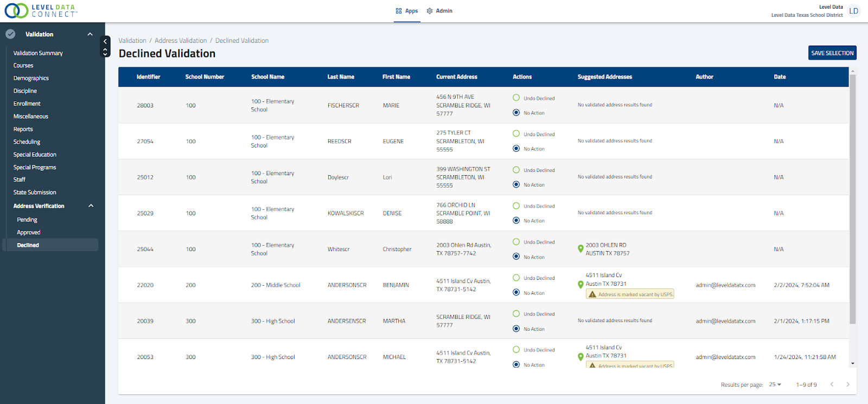Open Pending under Address Verification
Image resolution: width=868 pixels, height=404 pixels.
pyautogui.click(x=27, y=220)
